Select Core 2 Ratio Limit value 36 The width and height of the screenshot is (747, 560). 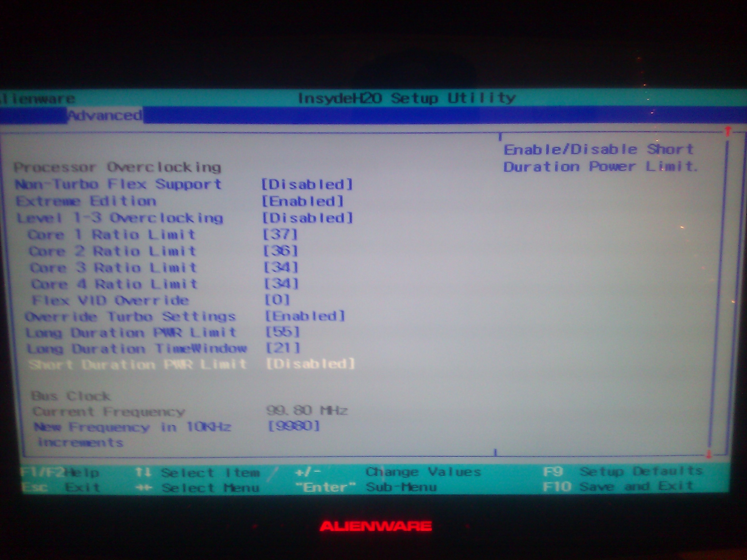point(281,251)
